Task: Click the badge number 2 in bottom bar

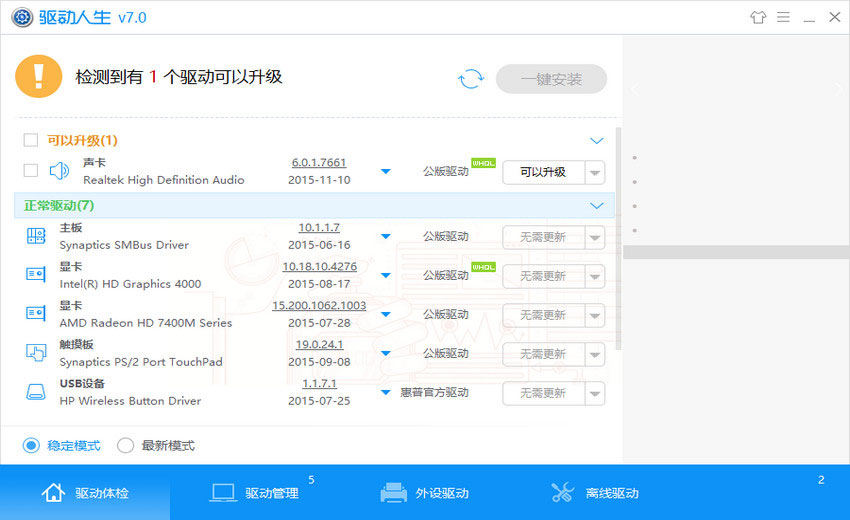Action: coord(821,480)
